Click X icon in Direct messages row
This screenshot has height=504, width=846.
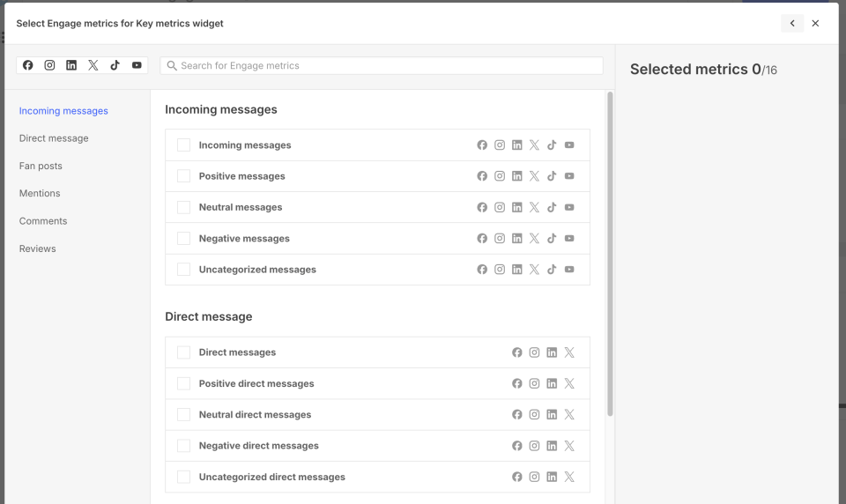tap(569, 352)
